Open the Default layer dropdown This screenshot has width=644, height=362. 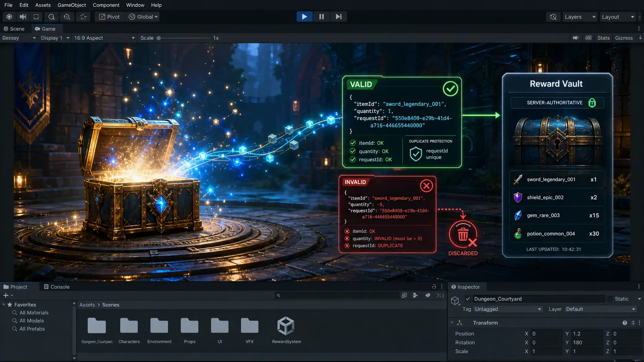click(x=600, y=309)
